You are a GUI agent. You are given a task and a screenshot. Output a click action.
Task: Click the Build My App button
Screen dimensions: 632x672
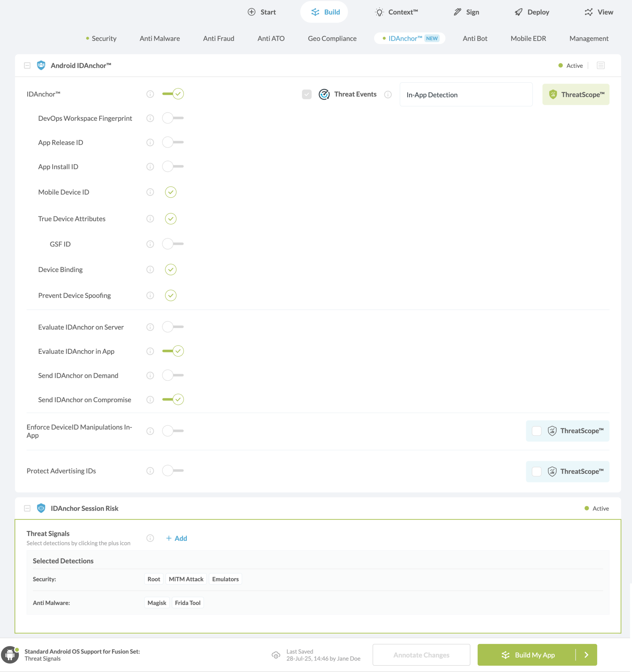click(x=529, y=654)
